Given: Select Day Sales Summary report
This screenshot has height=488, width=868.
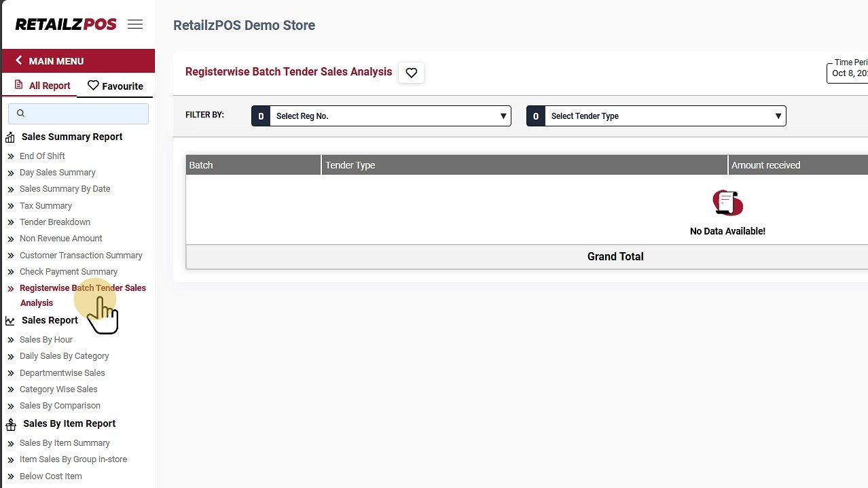Looking at the screenshot, I should [x=57, y=173].
